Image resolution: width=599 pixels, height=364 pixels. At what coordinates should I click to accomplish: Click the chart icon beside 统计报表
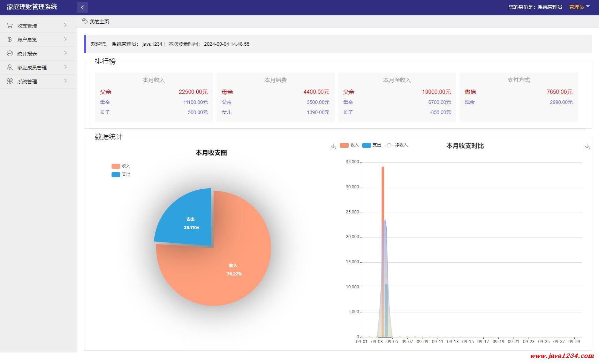(x=10, y=53)
